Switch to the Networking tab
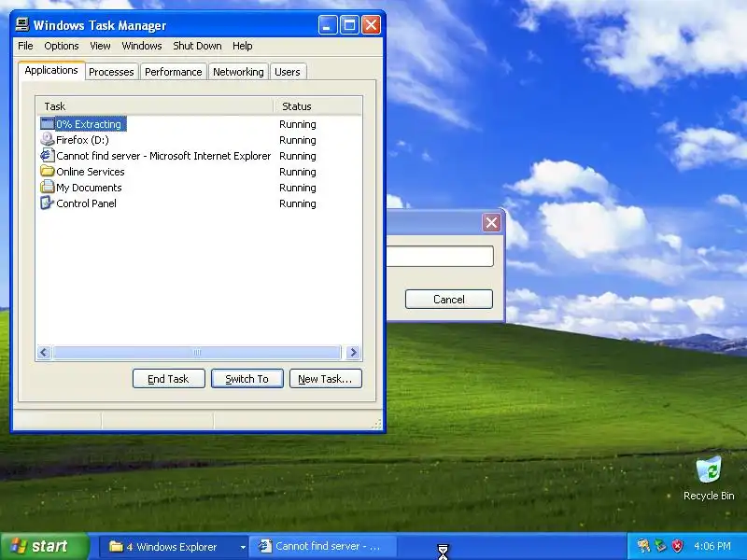 point(238,72)
